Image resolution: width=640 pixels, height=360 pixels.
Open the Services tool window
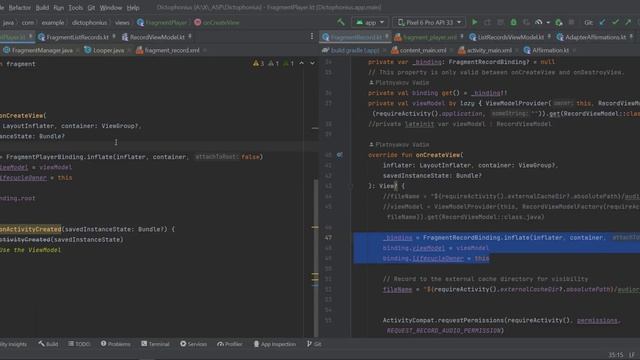[193, 344]
